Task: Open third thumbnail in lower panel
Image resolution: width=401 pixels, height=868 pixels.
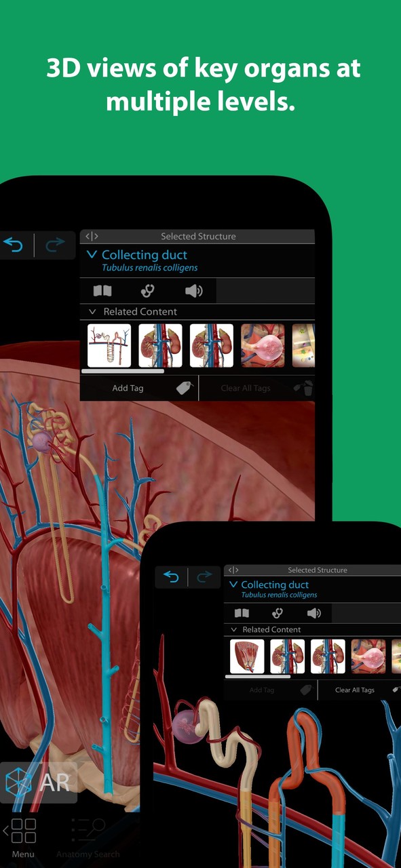Action: pos(328,656)
